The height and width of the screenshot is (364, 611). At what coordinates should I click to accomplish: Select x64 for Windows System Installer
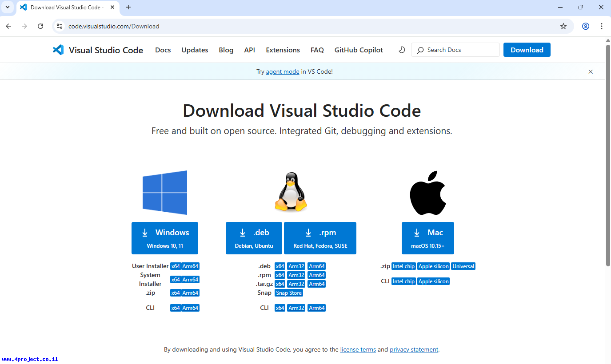(x=176, y=280)
